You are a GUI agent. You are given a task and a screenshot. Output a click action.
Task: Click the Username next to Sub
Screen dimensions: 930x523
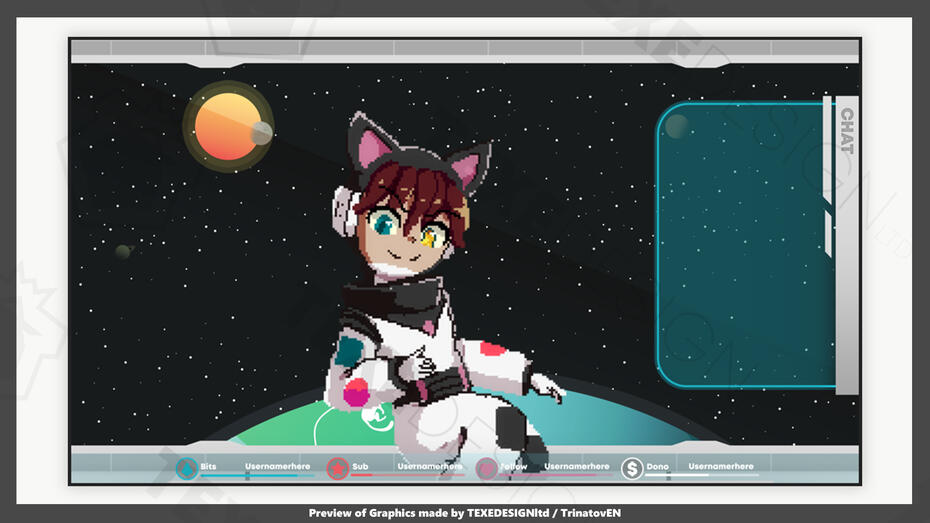coord(429,466)
